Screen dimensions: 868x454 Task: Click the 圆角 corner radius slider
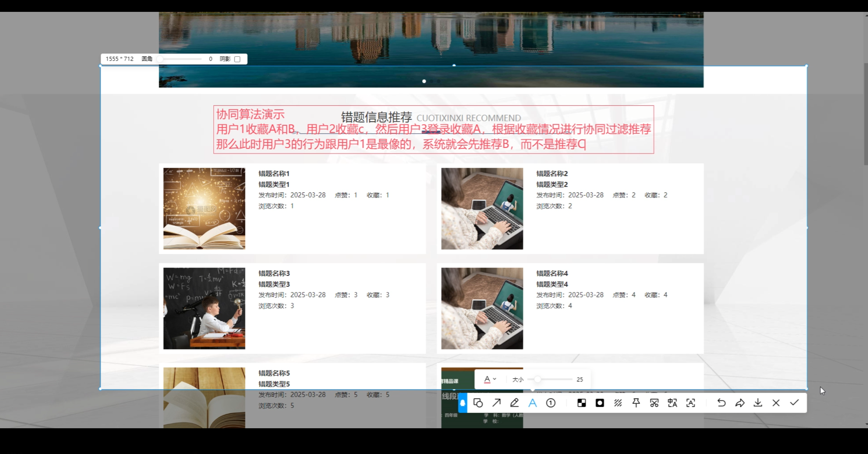coord(180,59)
